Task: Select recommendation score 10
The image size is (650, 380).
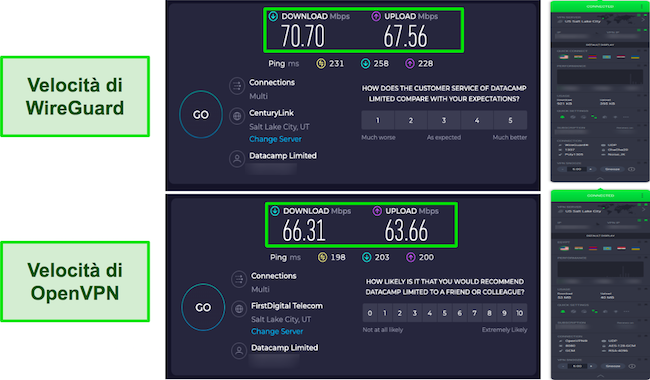Action: (x=519, y=313)
